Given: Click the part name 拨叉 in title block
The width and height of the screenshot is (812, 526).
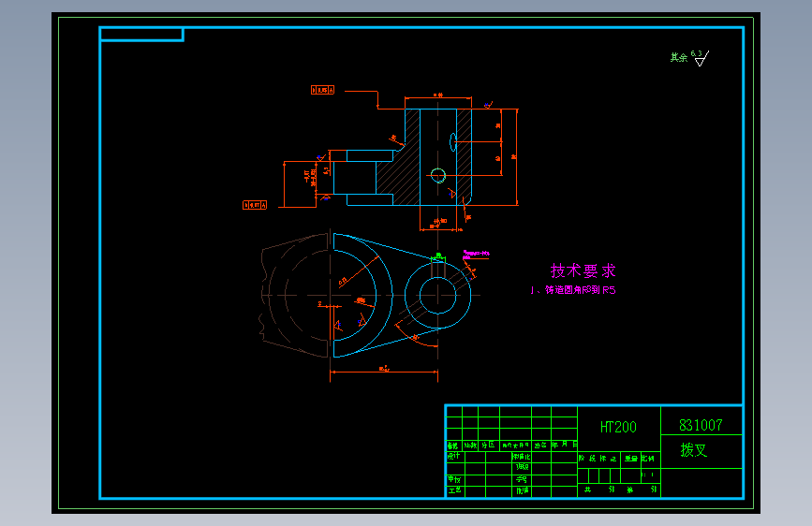Looking at the screenshot, I should coord(694,450).
